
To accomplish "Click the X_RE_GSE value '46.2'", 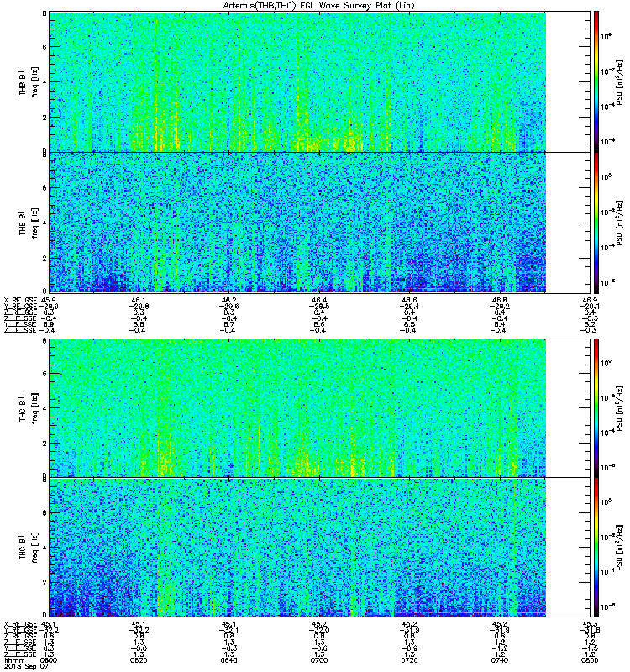I will coord(228,301).
